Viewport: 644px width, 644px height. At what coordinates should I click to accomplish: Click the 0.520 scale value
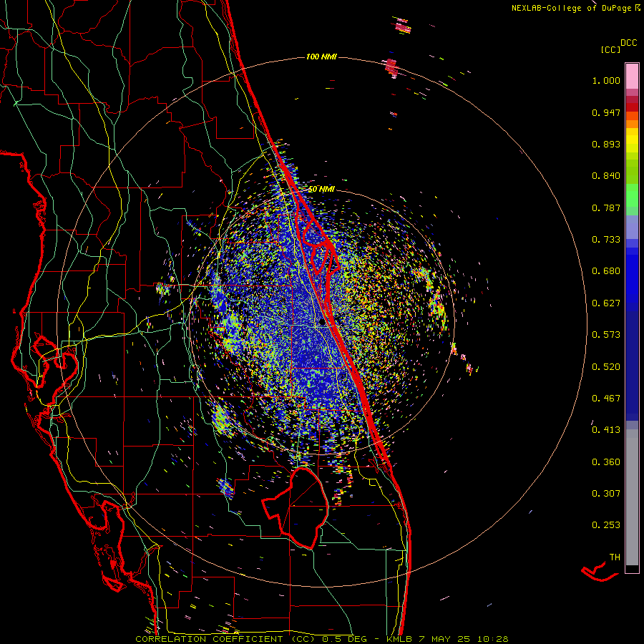coord(606,367)
